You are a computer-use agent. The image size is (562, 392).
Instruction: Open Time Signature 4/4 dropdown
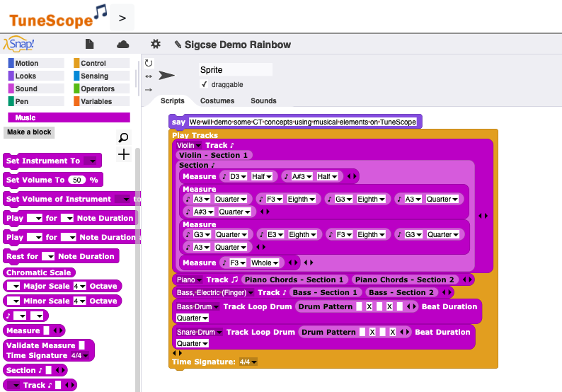click(x=248, y=362)
